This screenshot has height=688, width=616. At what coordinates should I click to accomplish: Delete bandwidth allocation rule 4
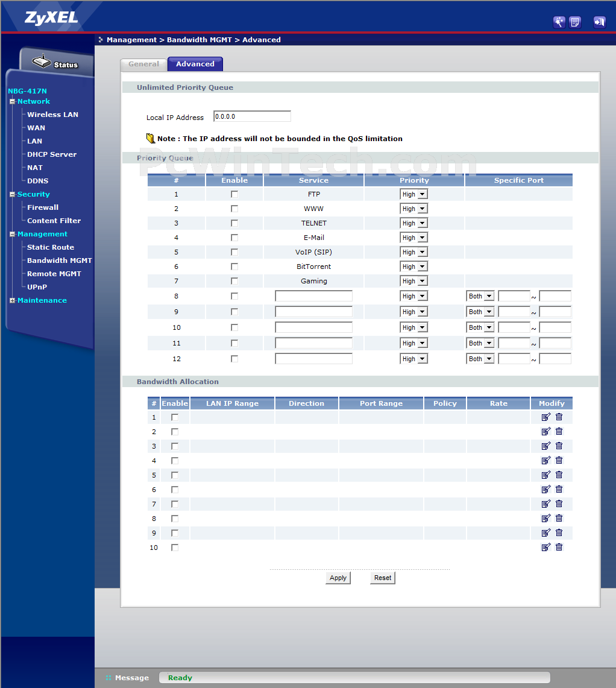pyautogui.click(x=559, y=460)
